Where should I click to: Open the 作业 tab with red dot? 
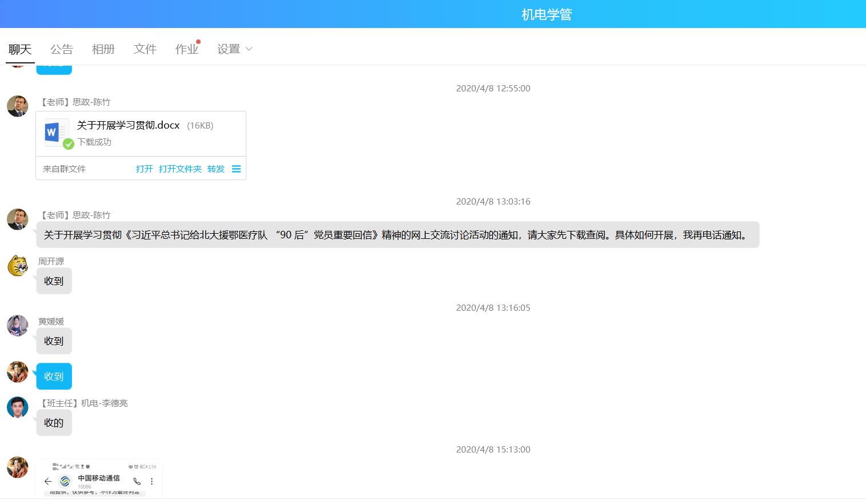coord(186,49)
